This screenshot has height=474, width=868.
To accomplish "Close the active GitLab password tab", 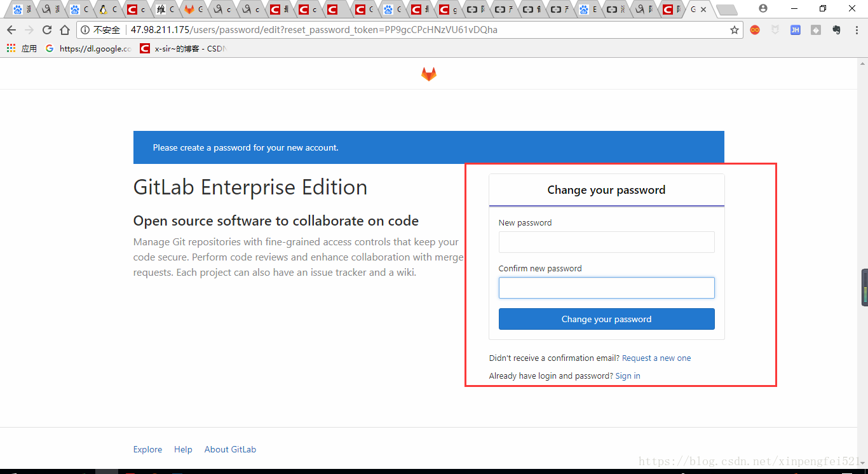I will point(703,10).
